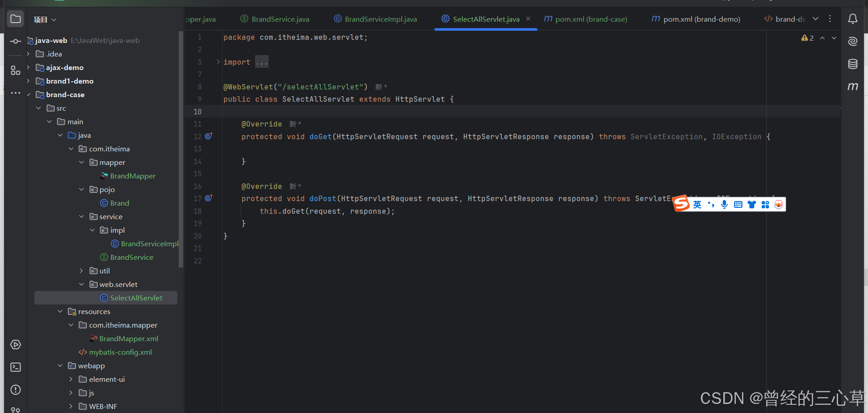Image resolution: width=868 pixels, height=413 pixels.
Task: Switch to pom.xml (brand-case) tab
Action: click(585, 19)
